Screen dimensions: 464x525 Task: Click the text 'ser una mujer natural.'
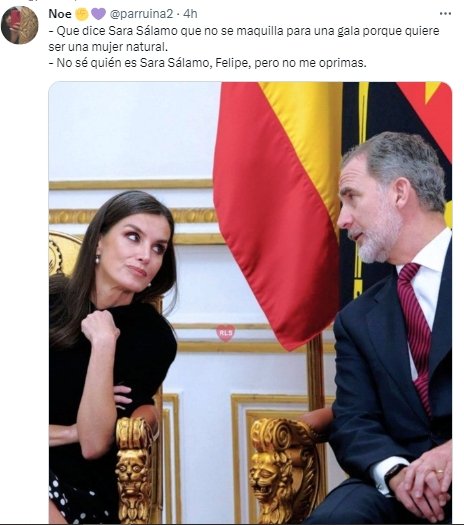(x=108, y=47)
